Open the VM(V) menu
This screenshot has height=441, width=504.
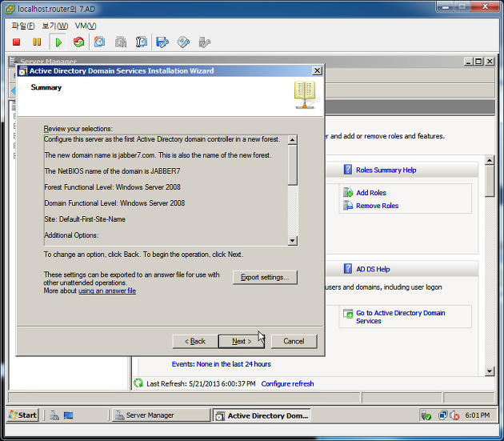point(85,26)
